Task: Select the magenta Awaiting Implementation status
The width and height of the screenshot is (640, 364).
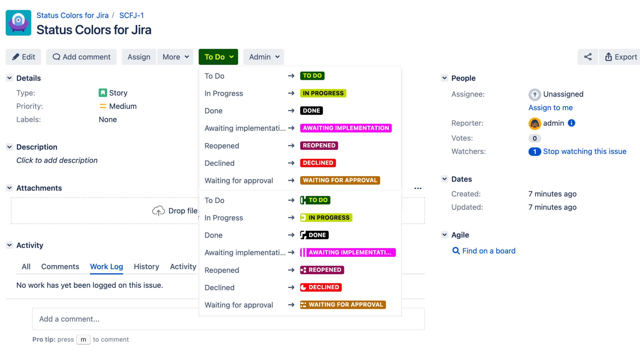Action: click(x=345, y=128)
